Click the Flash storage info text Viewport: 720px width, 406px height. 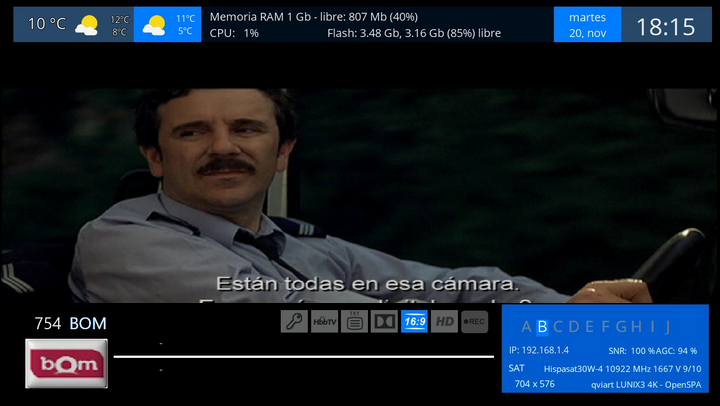tap(414, 33)
